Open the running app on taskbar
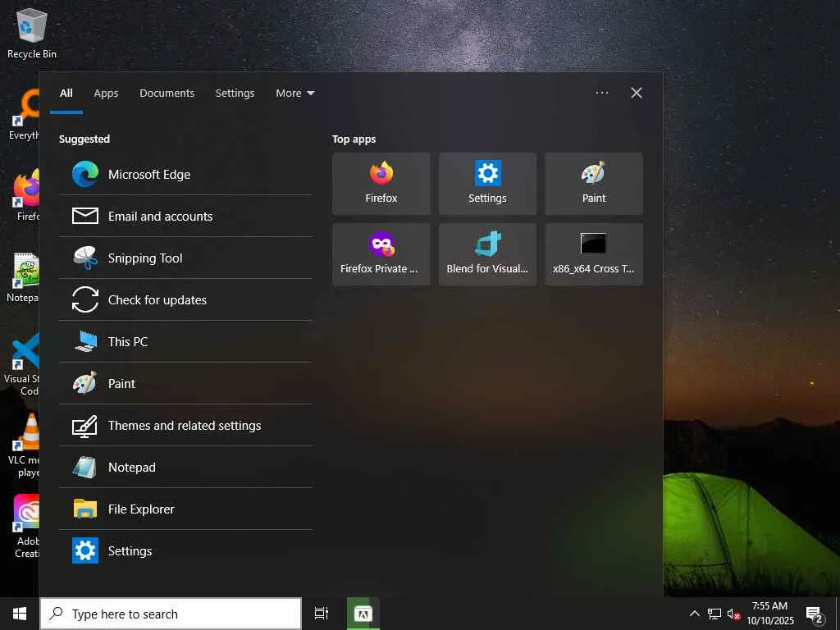Viewport: 840px width, 630px height. 363,614
